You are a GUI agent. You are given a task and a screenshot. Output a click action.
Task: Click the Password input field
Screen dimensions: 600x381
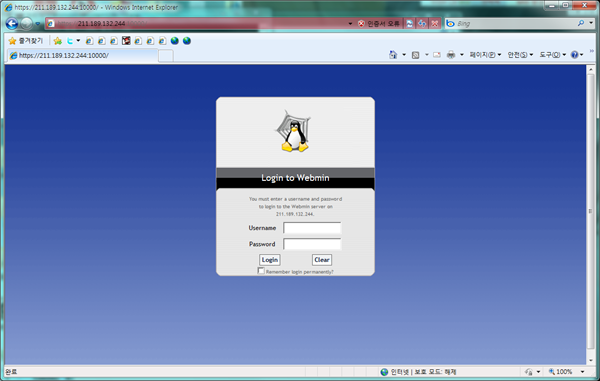click(312, 244)
